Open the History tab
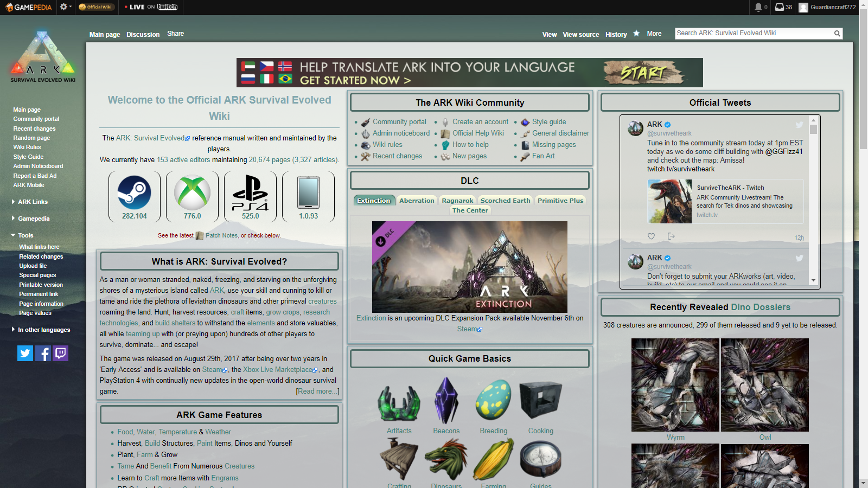 click(x=616, y=34)
